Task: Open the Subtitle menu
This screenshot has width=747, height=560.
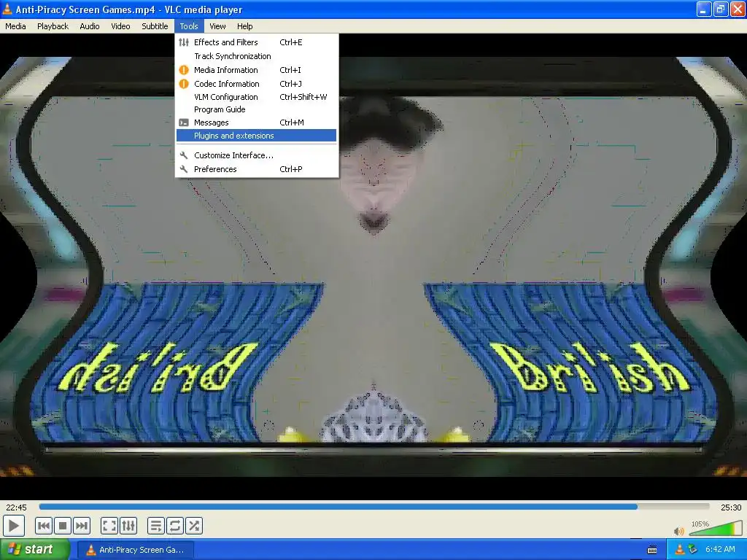Action: tap(155, 26)
